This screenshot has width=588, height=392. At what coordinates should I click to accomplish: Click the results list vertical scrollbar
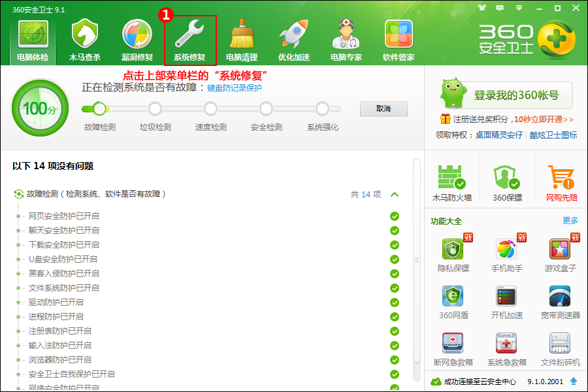[416, 261]
